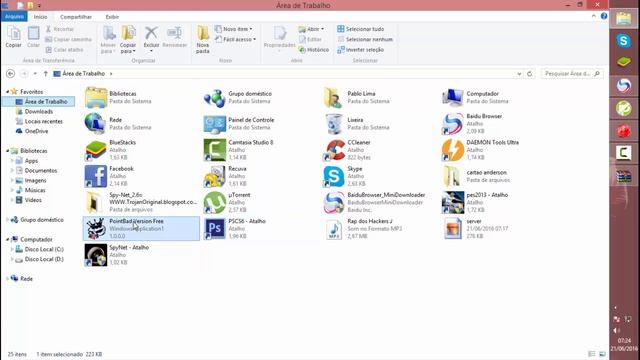The image size is (640, 360).
Task: Refresh the current folder view
Action: (x=530, y=74)
